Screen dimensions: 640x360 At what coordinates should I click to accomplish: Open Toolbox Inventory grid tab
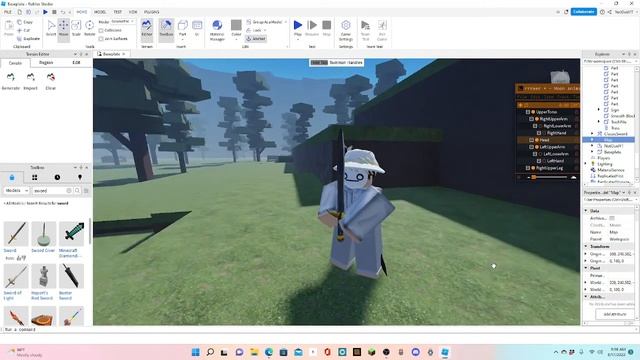(x=35, y=177)
